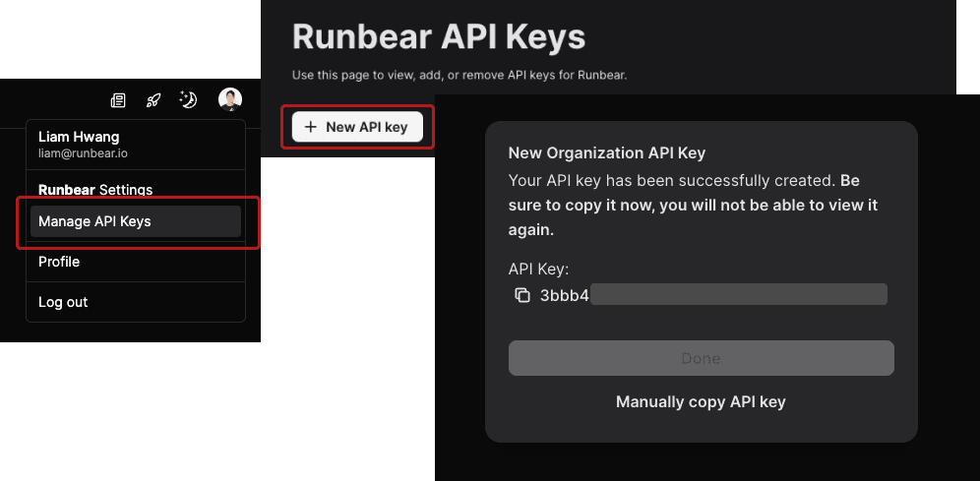Click the Done button in the dialog
Viewport: 980px width, 481px height.
[701, 358]
